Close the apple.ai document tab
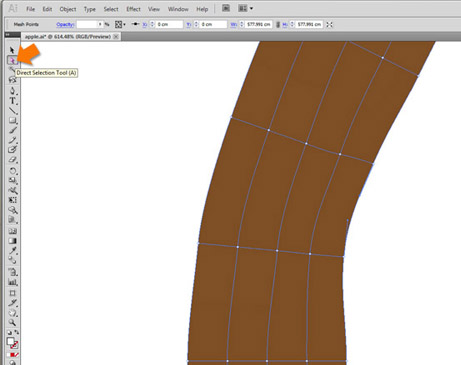 [x=116, y=36]
